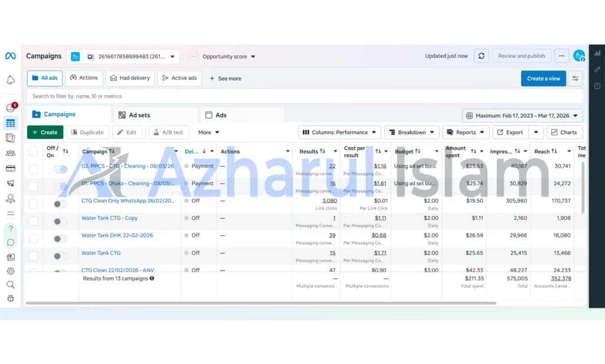
Task: Click the Export button
Action: pyautogui.click(x=510, y=132)
